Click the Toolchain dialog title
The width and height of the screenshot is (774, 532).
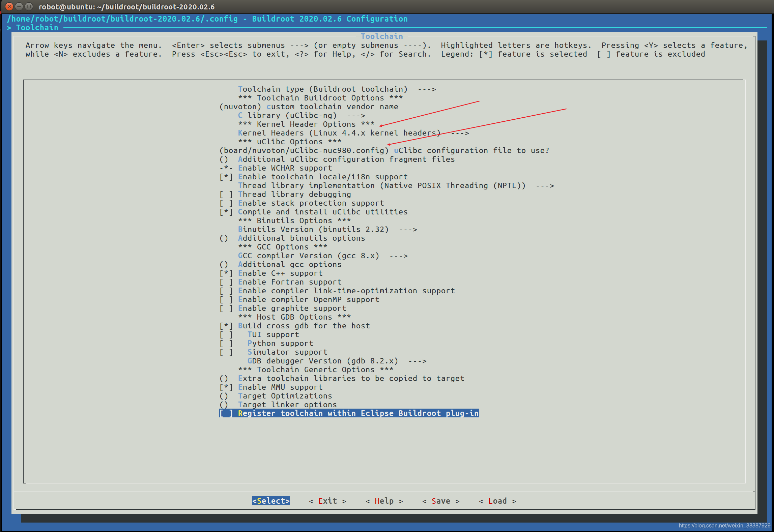(382, 36)
